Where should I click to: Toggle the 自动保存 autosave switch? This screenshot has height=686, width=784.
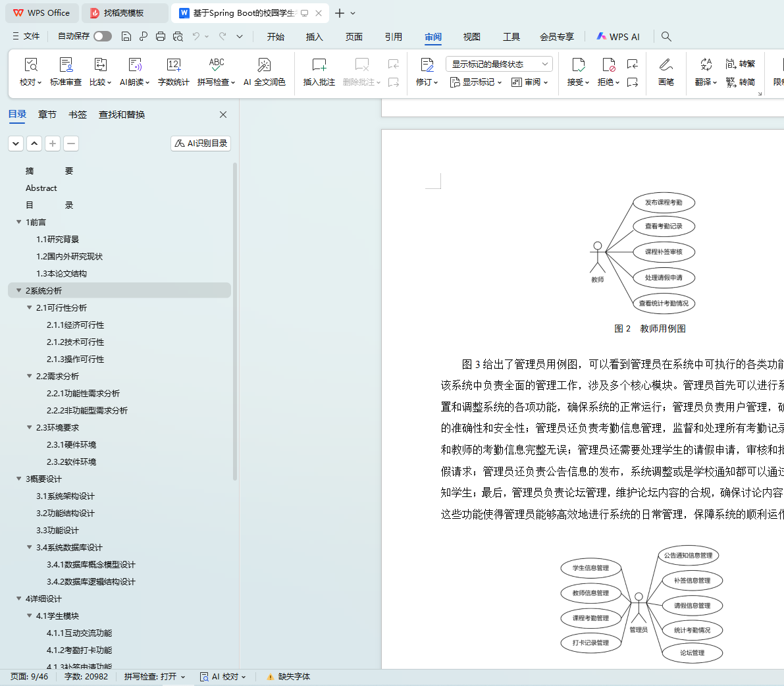[x=103, y=36]
